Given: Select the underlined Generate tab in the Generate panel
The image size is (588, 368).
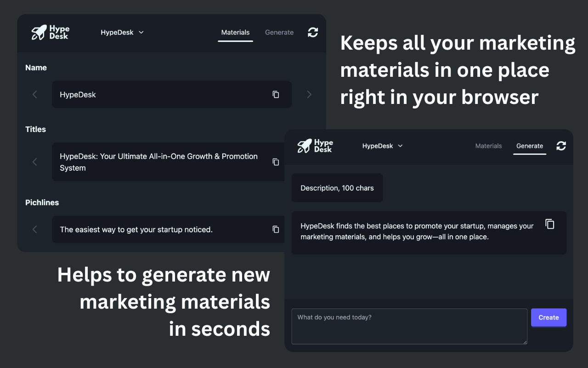Looking at the screenshot, I should (530, 146).
